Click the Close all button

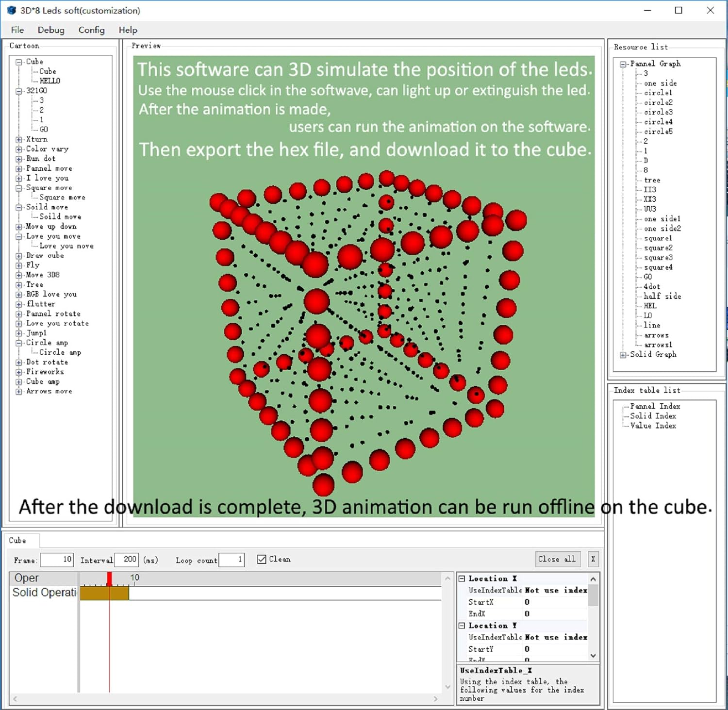click(x=557, y=559)
